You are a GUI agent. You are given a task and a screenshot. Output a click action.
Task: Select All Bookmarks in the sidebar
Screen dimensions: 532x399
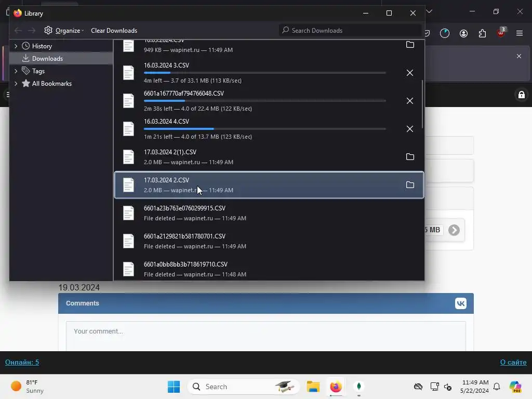tap(51, 84)
